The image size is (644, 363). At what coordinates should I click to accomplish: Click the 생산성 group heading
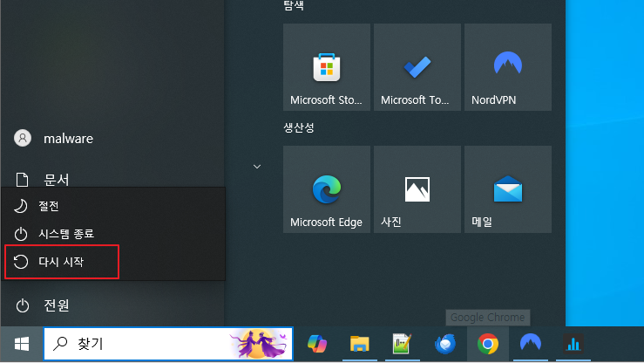click(x=299, y=127)
